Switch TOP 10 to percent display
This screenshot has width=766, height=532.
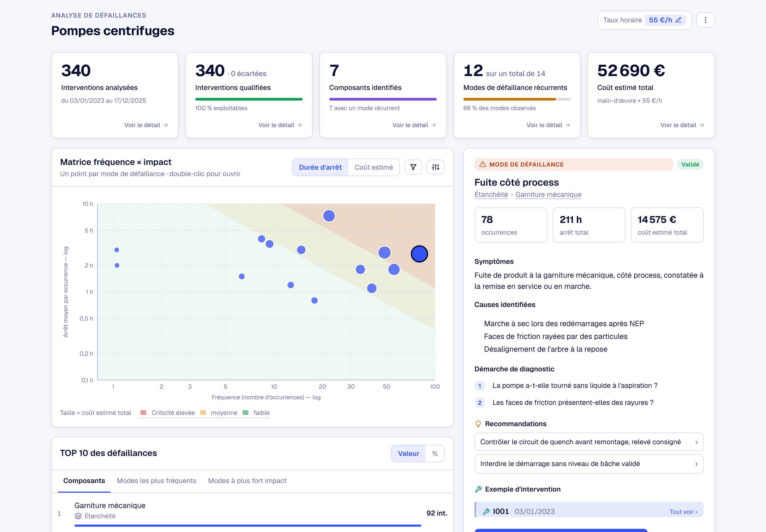click(x=435, y=453)
